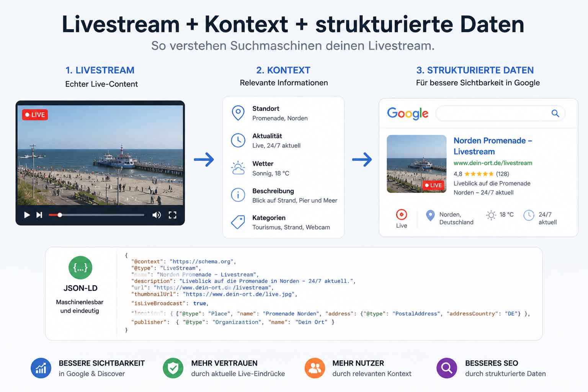Click the Norden, Deutschland pin icon

(x=430, y=216)
